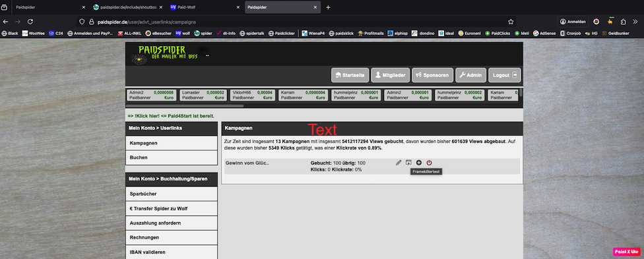This screenshot has width=644, height=259.
Task: Open € Transfer Spider zu Wolf
Action: (172, 208)
